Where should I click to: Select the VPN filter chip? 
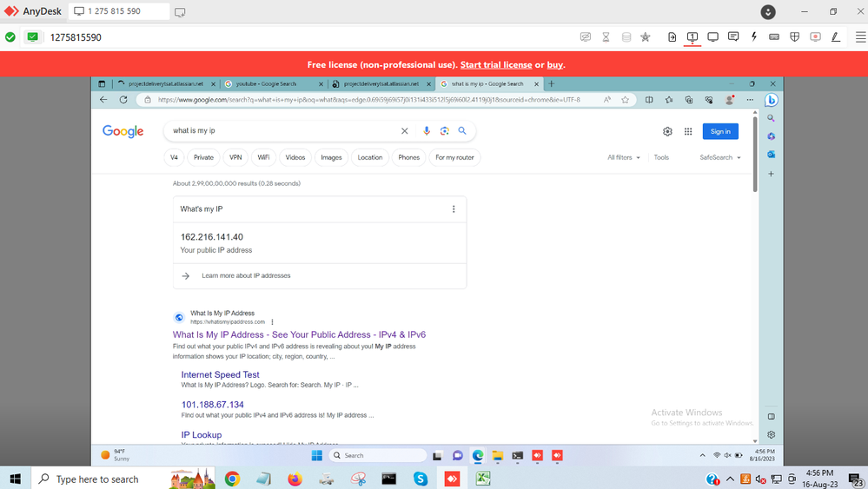click(x=235, y=158)
